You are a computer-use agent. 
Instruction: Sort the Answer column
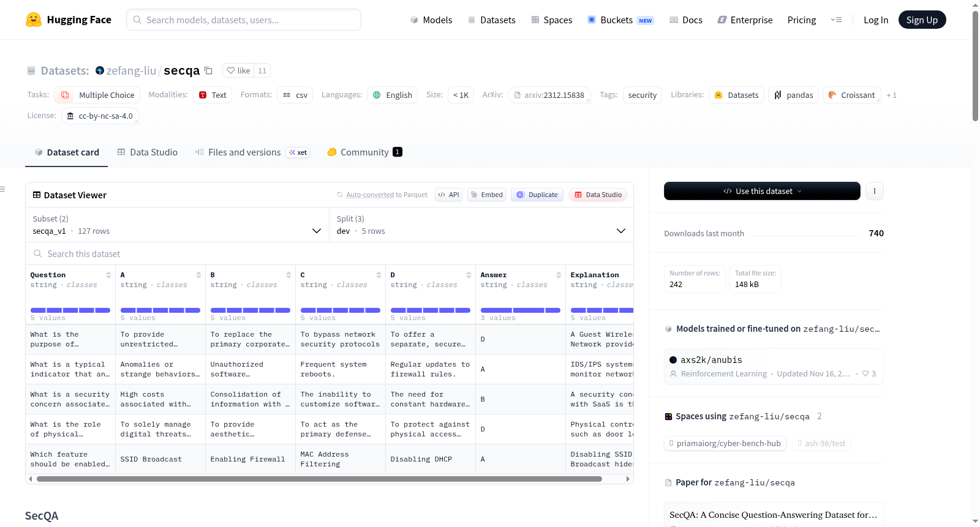(x=559, y=275)
